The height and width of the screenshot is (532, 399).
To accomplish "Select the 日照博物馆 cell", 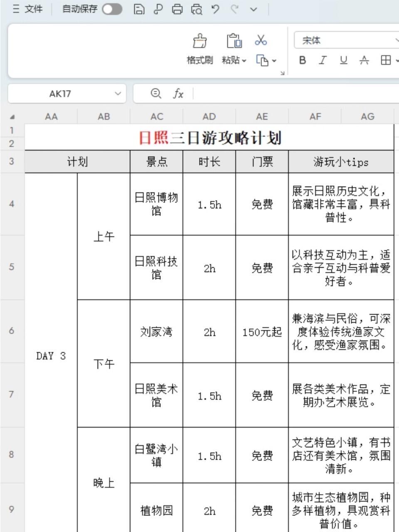I will (157, 204).
